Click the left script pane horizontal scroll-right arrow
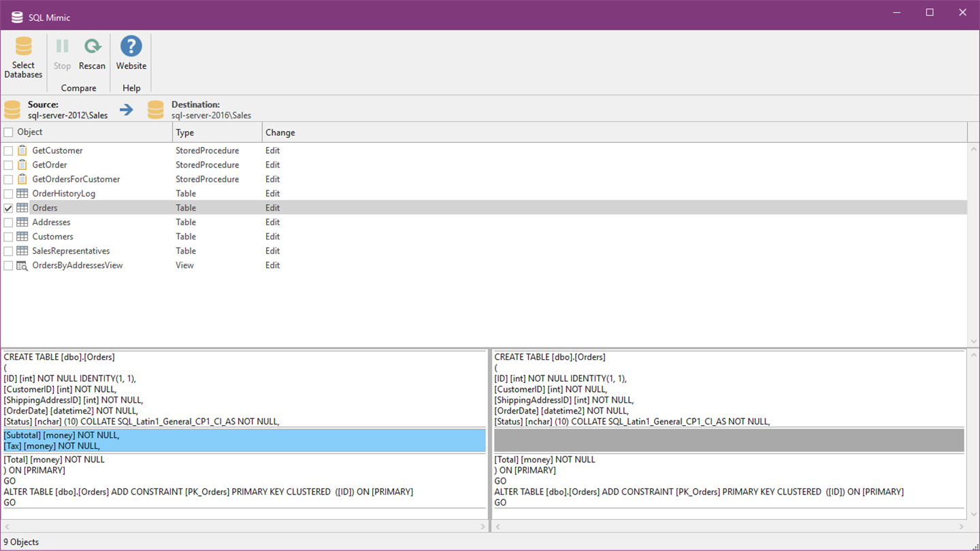Viewport: 980px width, 551px height. 483,527
